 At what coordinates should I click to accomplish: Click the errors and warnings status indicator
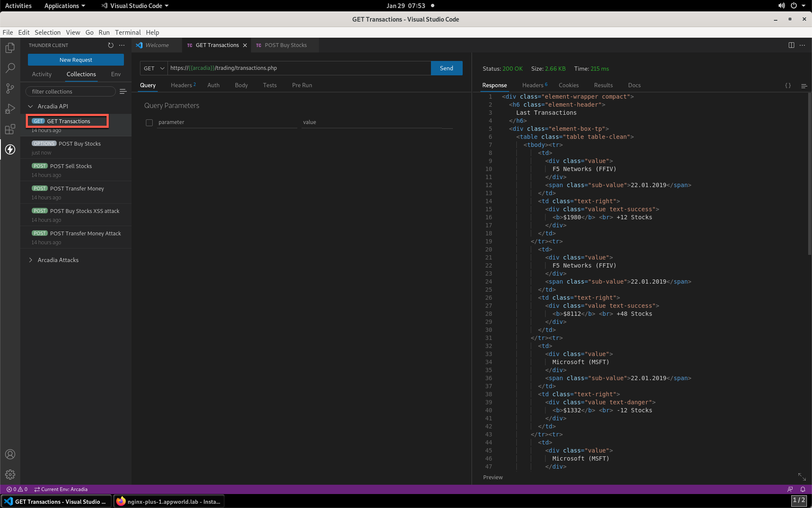[17, 489]
